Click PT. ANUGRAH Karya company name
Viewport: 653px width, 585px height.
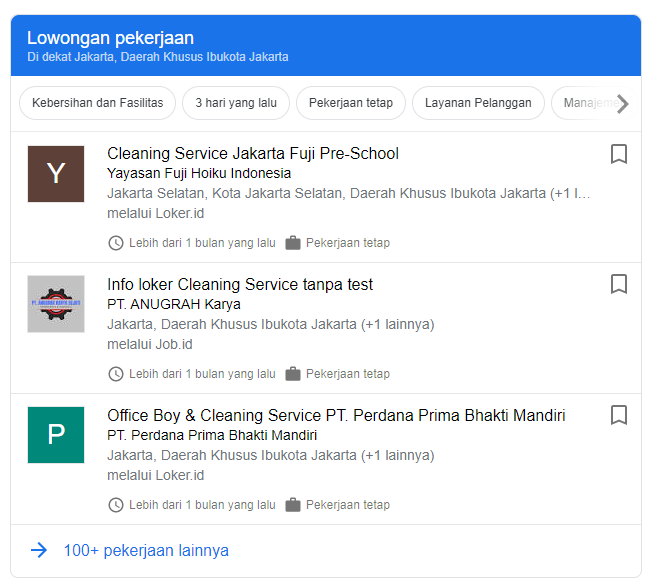(174, 304)
